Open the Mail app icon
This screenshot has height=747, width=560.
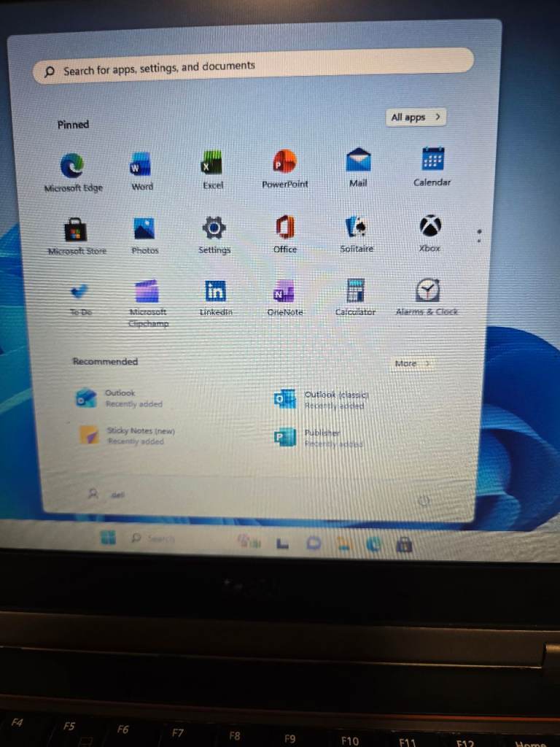click(358, 167)
